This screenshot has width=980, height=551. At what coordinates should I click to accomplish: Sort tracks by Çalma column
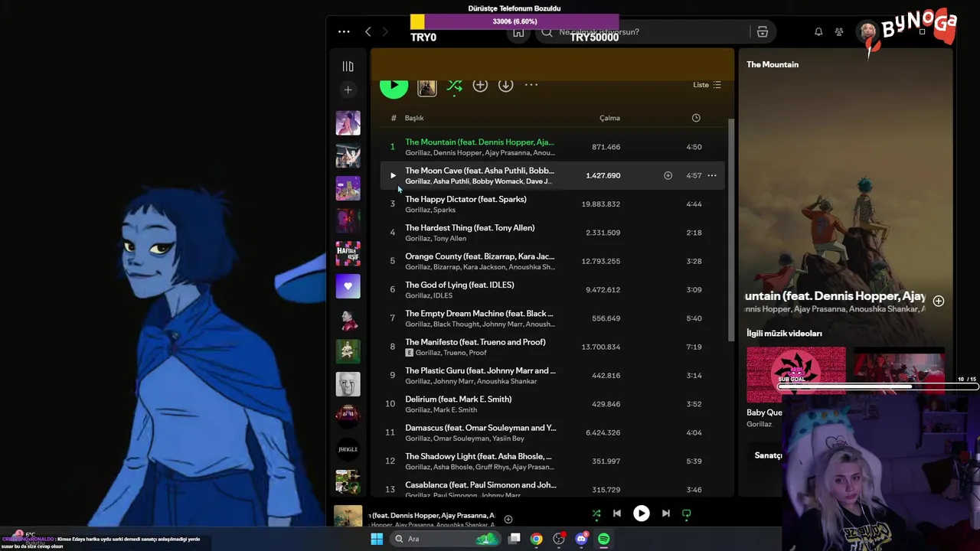coord(609,118)
